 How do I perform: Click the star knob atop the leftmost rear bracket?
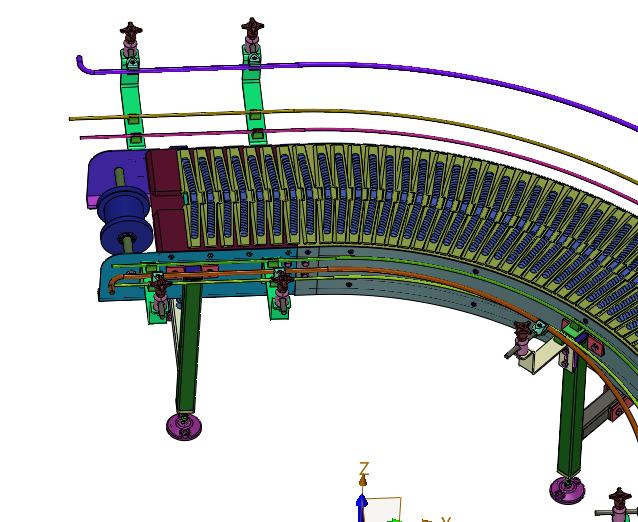pos(131,31)
